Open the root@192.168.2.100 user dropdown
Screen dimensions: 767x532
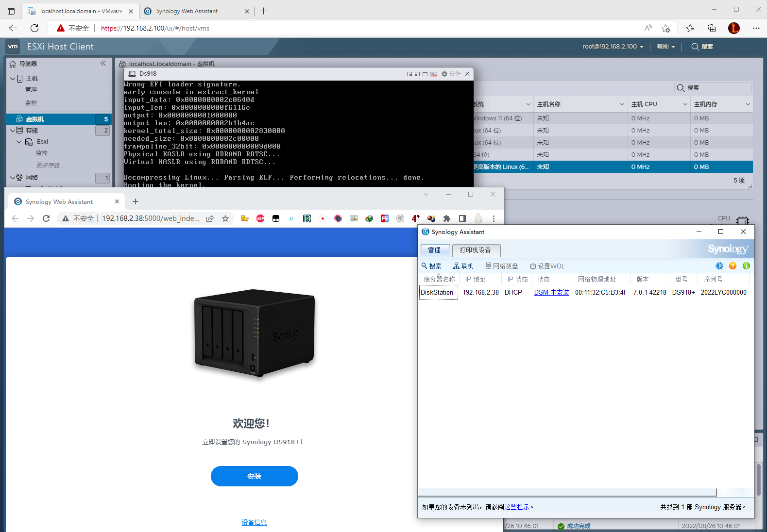[x=613, y=47]
